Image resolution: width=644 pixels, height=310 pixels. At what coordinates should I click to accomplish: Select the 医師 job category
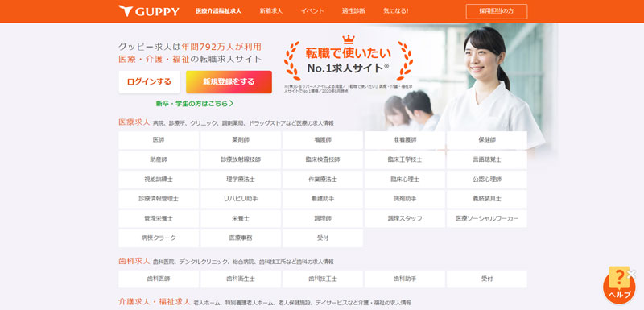point(159,140)
